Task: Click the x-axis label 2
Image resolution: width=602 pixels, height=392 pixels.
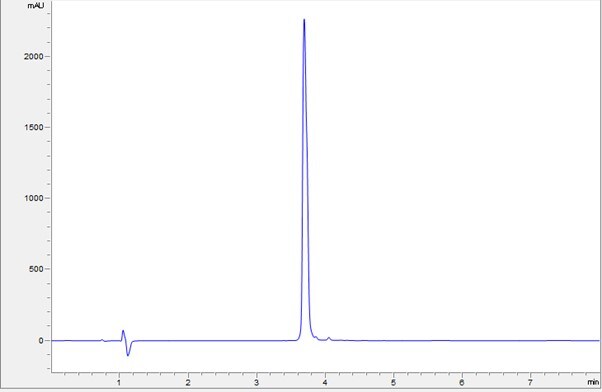Action: tap(188, 382)
